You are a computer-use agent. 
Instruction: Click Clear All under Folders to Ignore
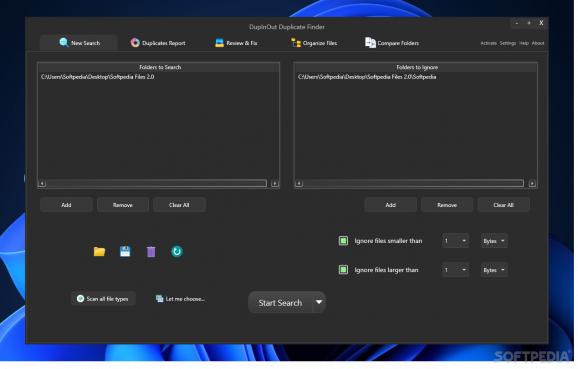point(504,205)
